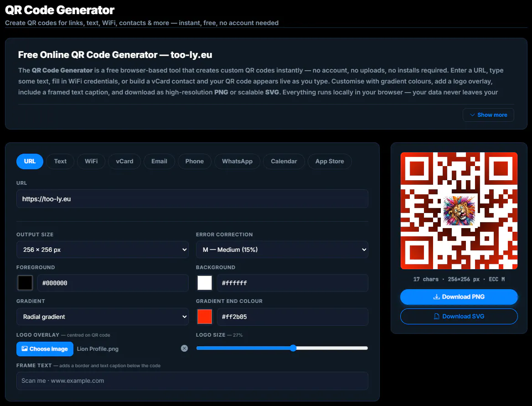Expand description with Show more
The width and height of the screenshot is (532, 406).
coord(488,115)
